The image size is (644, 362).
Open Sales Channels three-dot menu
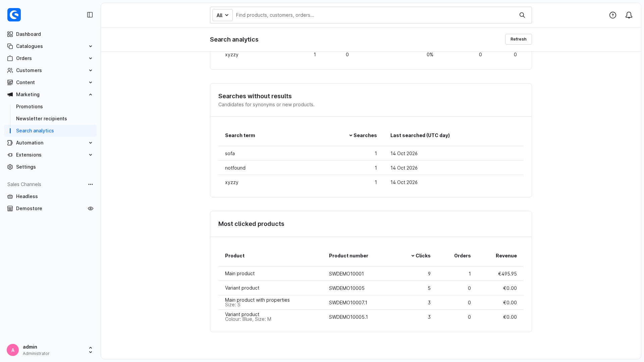pyautogui.click(x=91, y=184)
